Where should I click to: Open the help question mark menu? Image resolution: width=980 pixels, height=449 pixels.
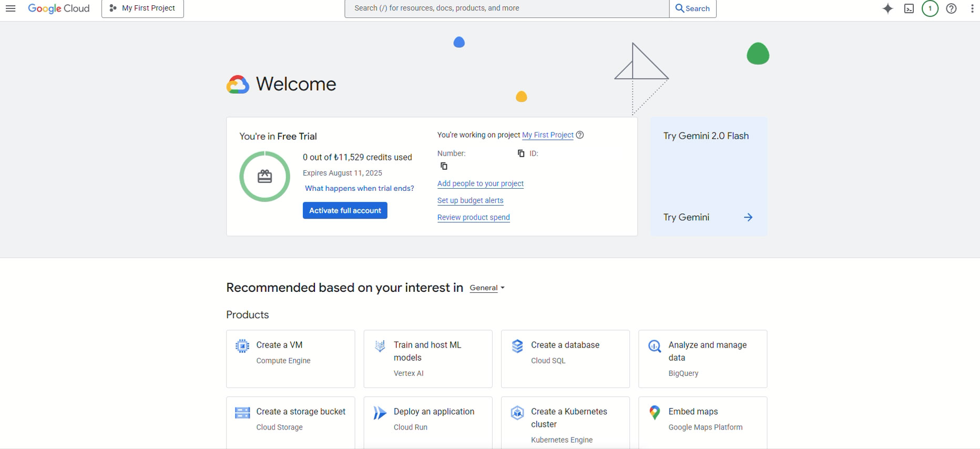click(951, 8)
